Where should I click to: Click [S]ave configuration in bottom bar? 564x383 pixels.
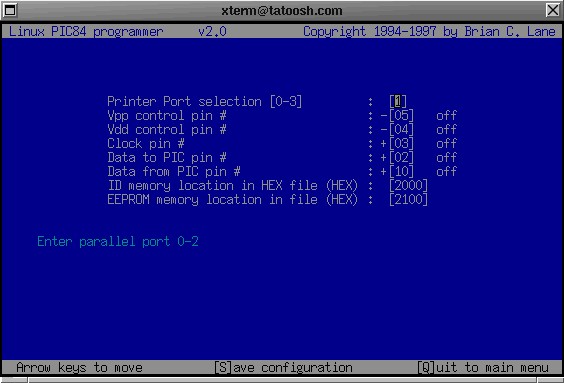pyautogui.click(x=283, y=368)
